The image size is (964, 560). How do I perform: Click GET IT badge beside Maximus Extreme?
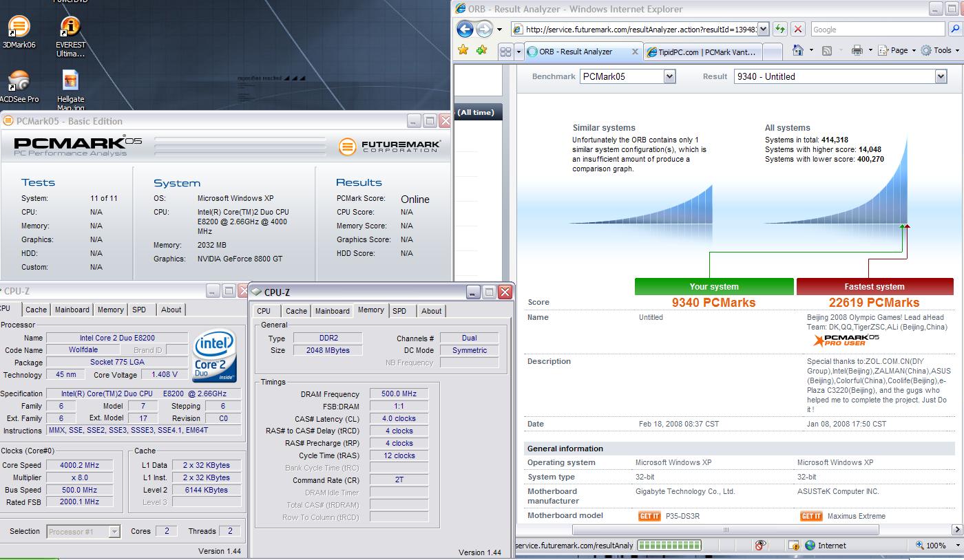coord(811,516)
